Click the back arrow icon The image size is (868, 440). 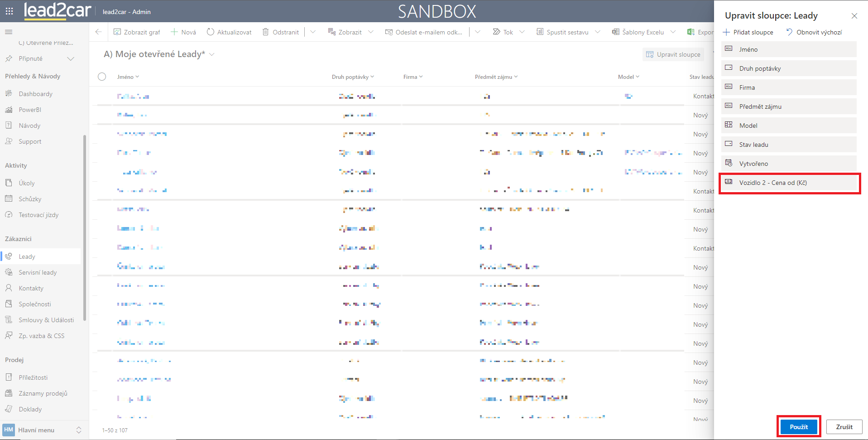[99, 32]
